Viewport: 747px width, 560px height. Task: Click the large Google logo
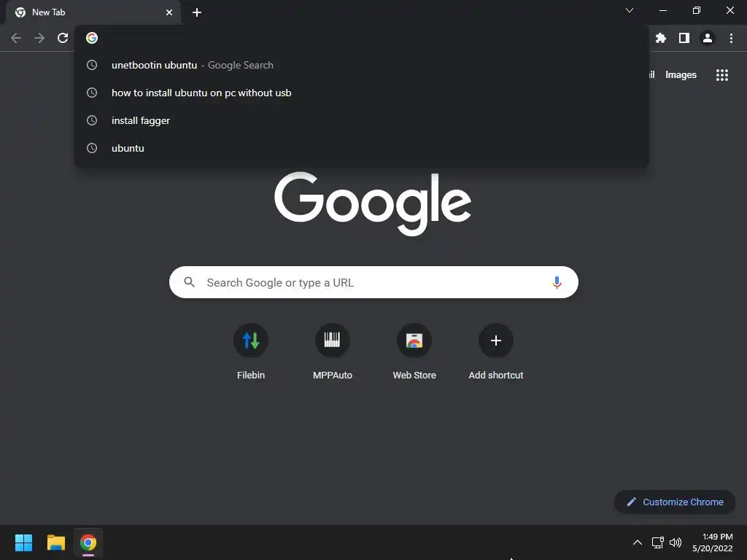click(x=373, y=203)
